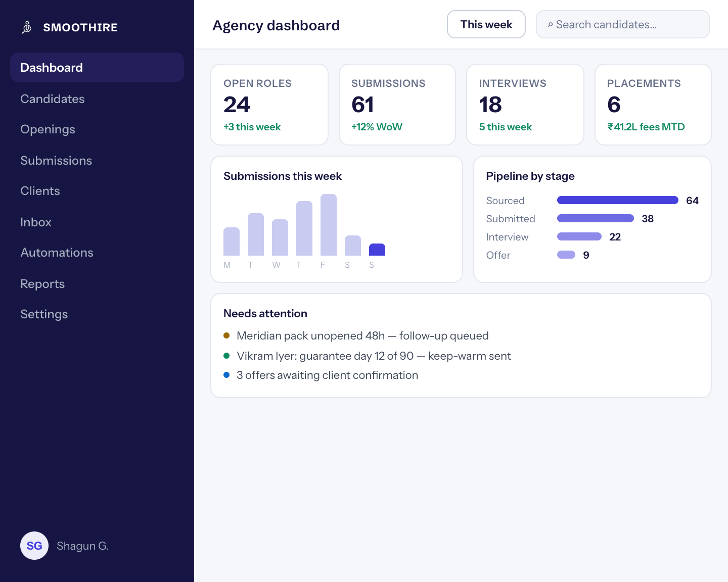728x582 pixels.
Task: Open the Dashboard menu item
Action: [x=97, y=67]
